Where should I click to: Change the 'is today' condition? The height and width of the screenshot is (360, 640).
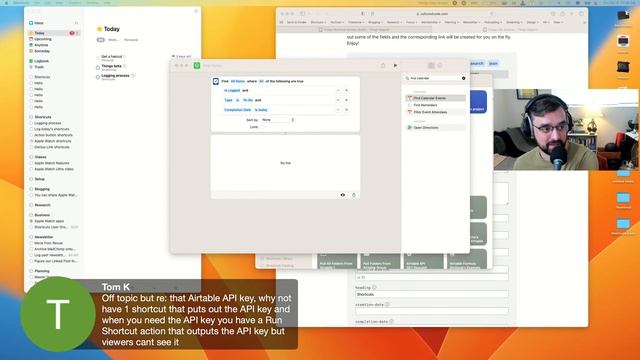point(261,110)
